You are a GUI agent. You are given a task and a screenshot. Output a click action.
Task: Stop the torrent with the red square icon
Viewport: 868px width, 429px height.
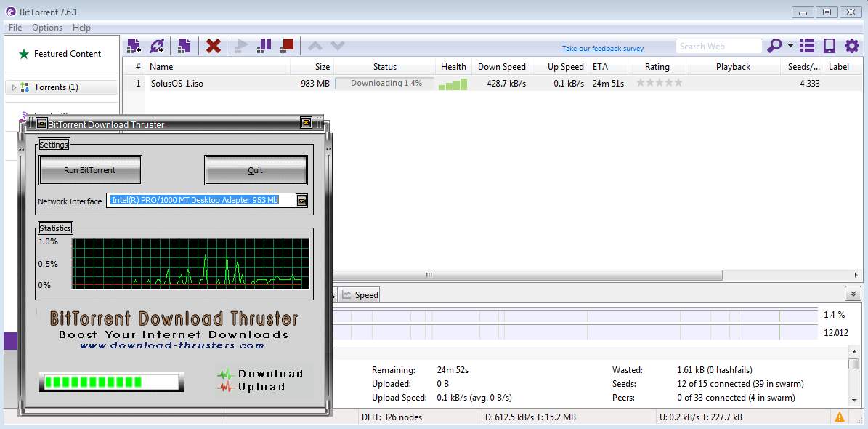(287, 46)
